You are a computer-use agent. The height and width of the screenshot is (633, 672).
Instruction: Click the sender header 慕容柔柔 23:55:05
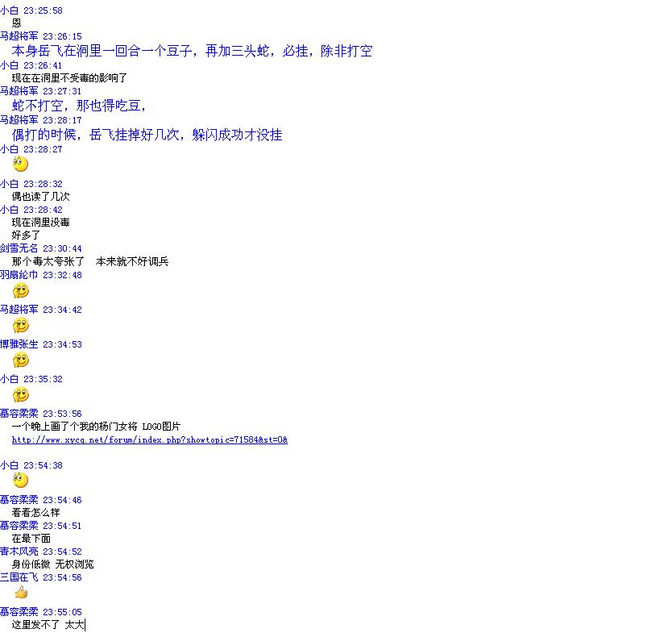click(x=41, y=612)
